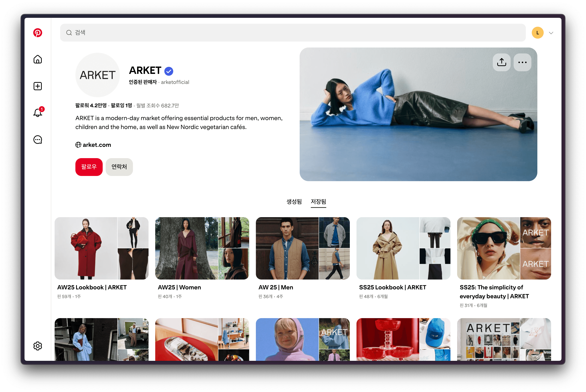Click the Pinterest logo icon
The height and width of the screenshot is (392, 586).
[38, 33]
